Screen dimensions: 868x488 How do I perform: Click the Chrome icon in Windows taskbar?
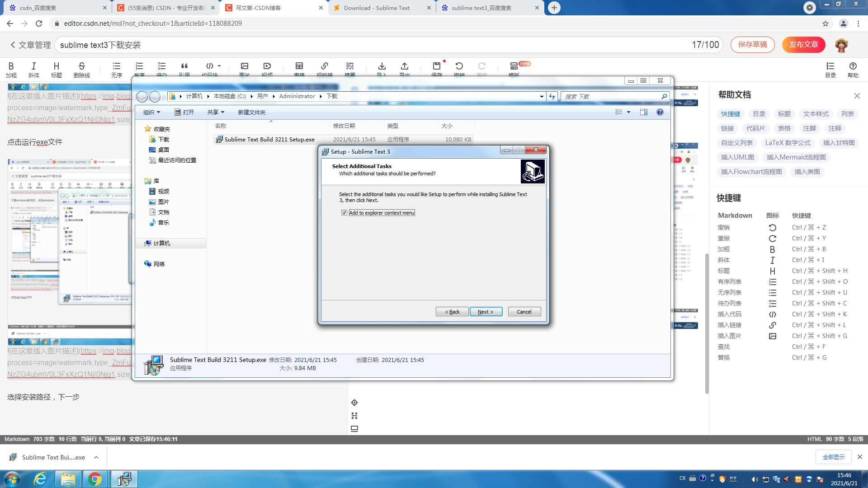click(95, 479)
